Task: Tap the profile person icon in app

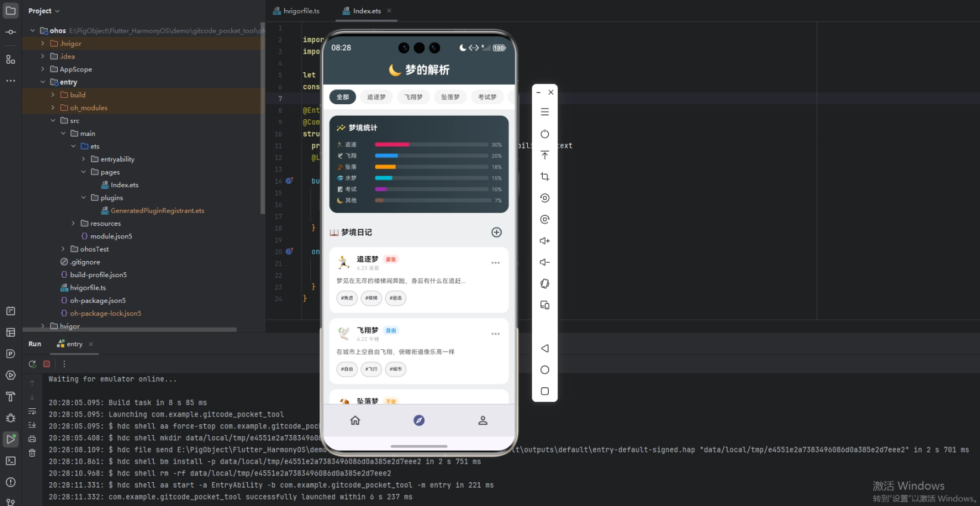Action: 483,420
